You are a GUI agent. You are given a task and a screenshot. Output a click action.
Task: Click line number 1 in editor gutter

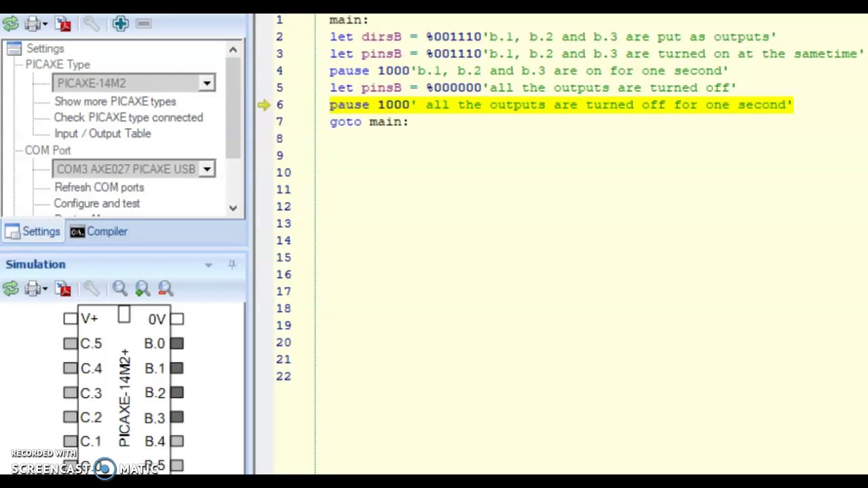click(x=279, y=20)
